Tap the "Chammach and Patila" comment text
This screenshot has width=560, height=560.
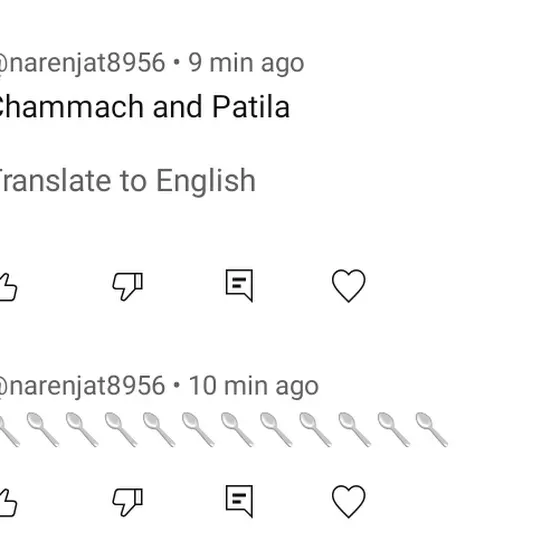(144, 106)
